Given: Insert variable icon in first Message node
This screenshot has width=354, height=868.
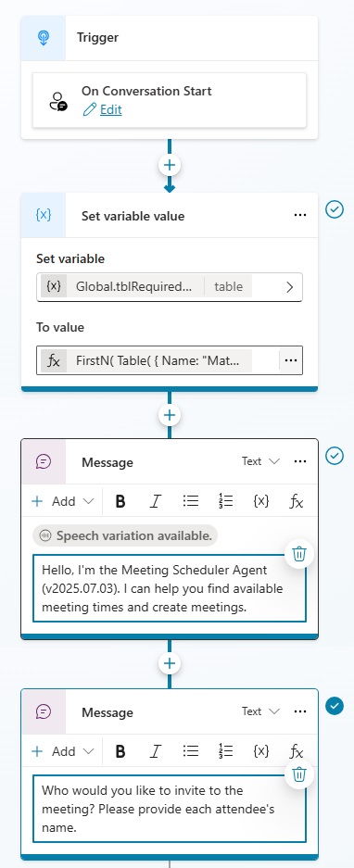Looking at the screenshot, I should pyautogui.click(x=261, y=501).
